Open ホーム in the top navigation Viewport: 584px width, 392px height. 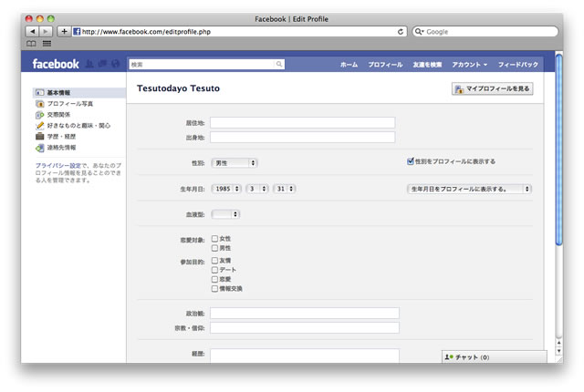[x=349, y=65]
